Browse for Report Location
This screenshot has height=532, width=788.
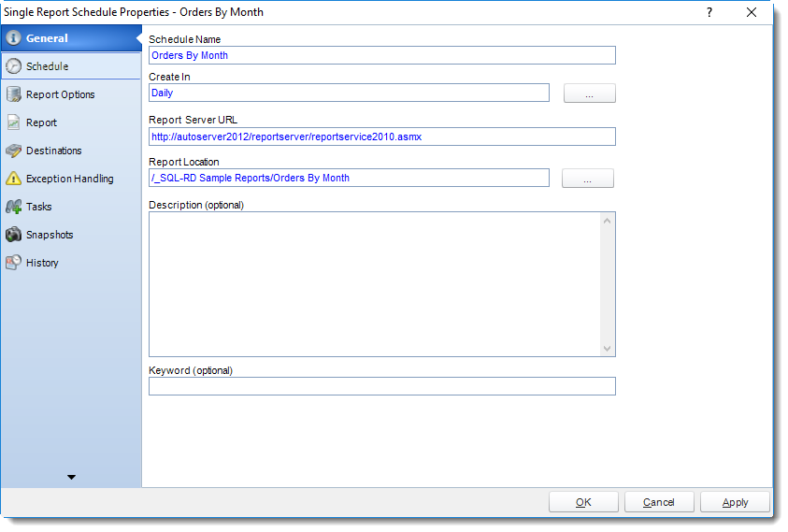click(587, 179)
